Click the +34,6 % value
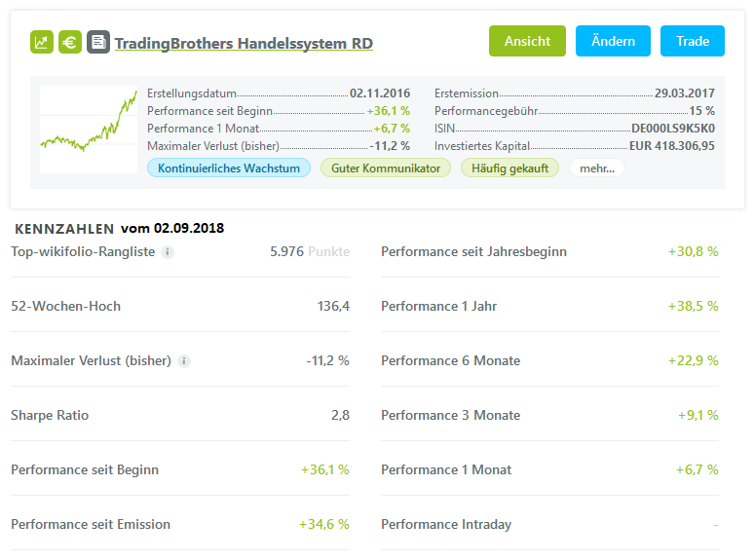Viewport: 754px width, 560px height. 324,524
